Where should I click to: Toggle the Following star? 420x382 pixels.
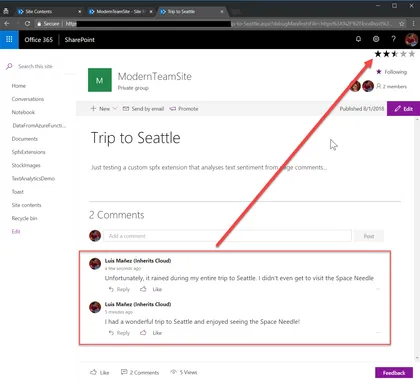click(379, 72)
